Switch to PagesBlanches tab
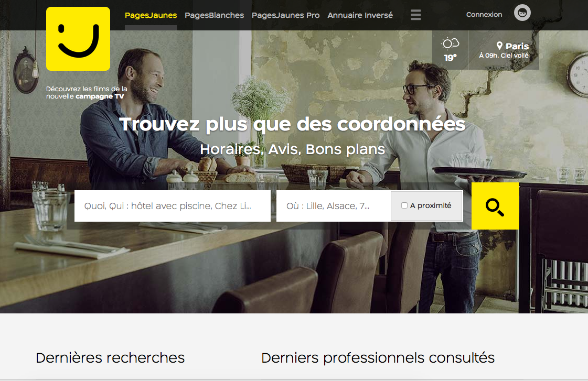The image size is (588, 381). click(x=214, y=15)
